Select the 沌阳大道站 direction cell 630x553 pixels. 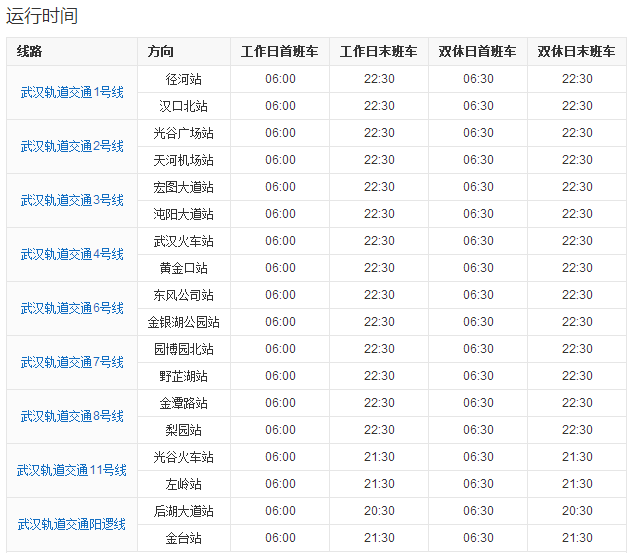(184, 214)
